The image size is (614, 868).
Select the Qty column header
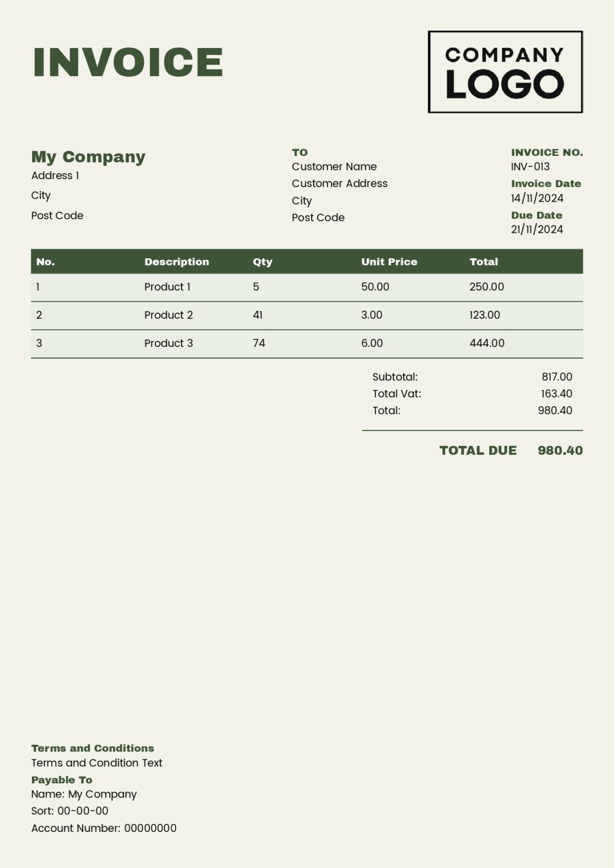coord(262,262)
